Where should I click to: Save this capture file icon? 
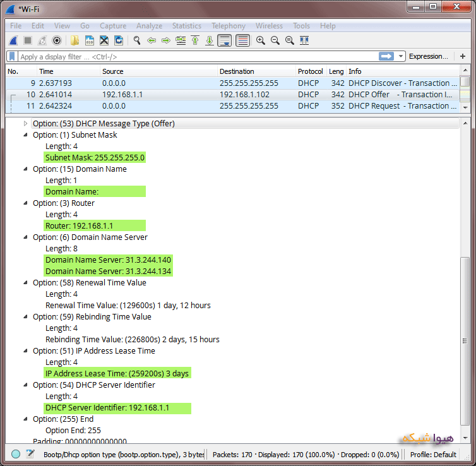coord(90,40)
